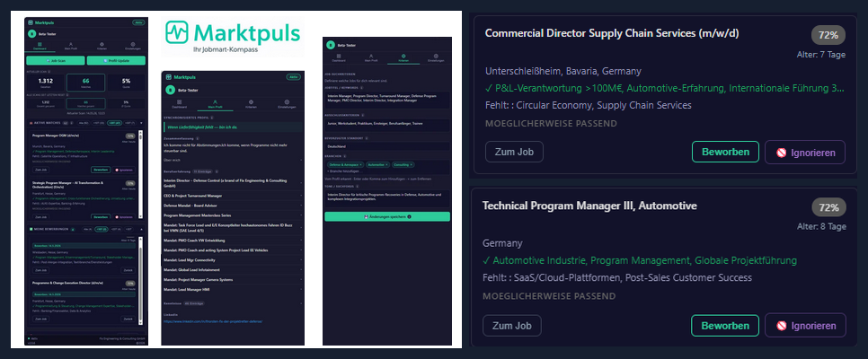The width and height of the screenshot is (868, 359).
Task: Click the Ignorieren icon on Technical Program Manager card
Action: [782, 326]
